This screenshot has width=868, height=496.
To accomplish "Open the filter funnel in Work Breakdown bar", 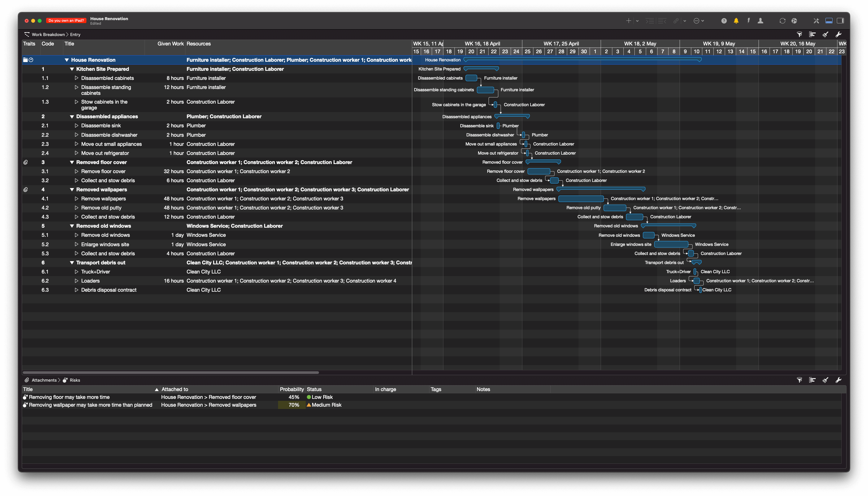I will 799,34.
